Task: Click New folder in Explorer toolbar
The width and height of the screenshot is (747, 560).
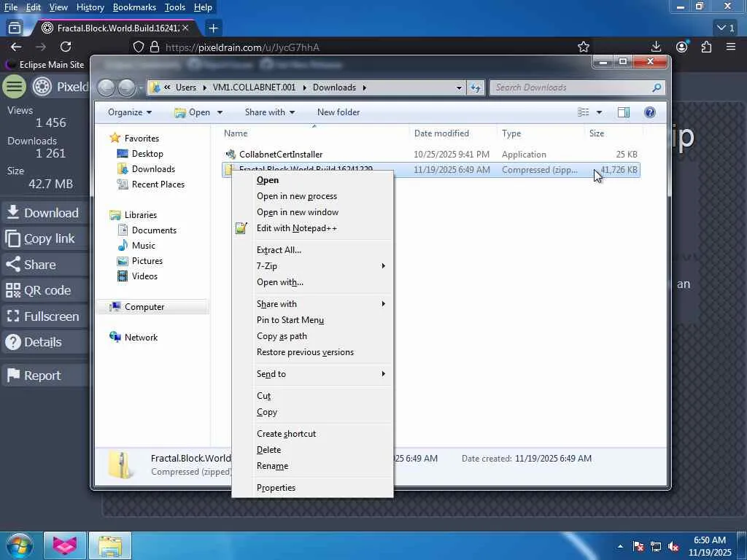Action: [338, 112]
